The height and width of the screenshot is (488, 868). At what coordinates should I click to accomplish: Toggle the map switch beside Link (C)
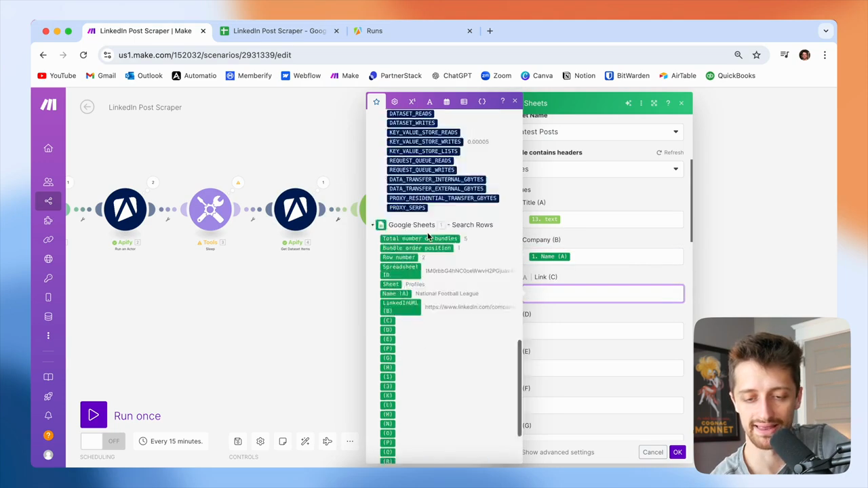pos(525,277)
